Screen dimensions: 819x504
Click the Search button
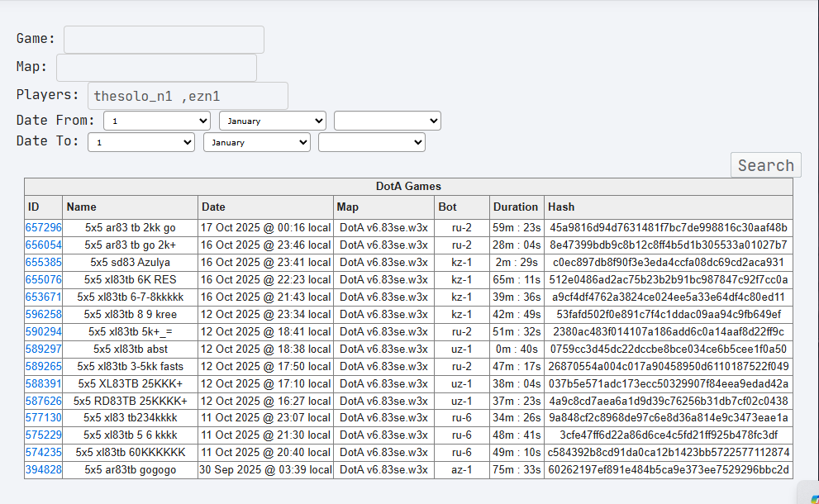[766, 165]
